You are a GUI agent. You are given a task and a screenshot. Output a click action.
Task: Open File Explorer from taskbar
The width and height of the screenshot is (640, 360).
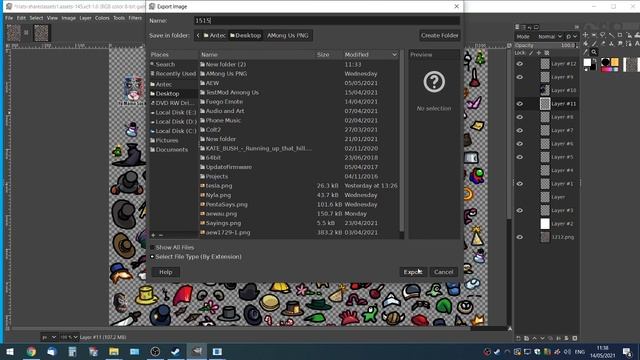click(114, 351)
